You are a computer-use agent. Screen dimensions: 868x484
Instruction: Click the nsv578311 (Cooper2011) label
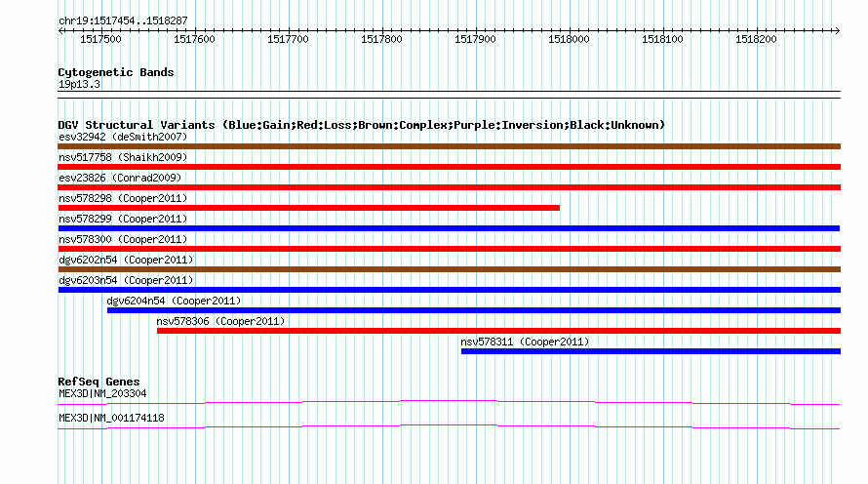click(x=525, y=342)
